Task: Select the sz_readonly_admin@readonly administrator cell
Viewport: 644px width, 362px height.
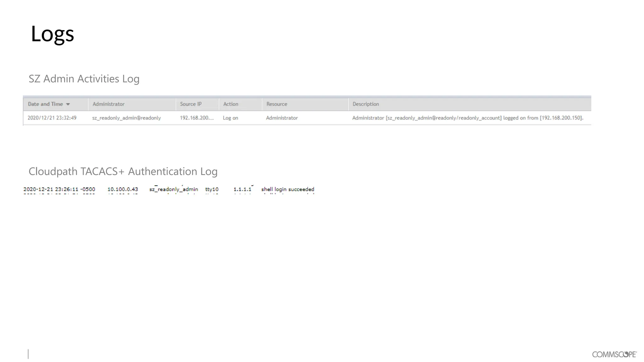Action: tap(126, 118)
